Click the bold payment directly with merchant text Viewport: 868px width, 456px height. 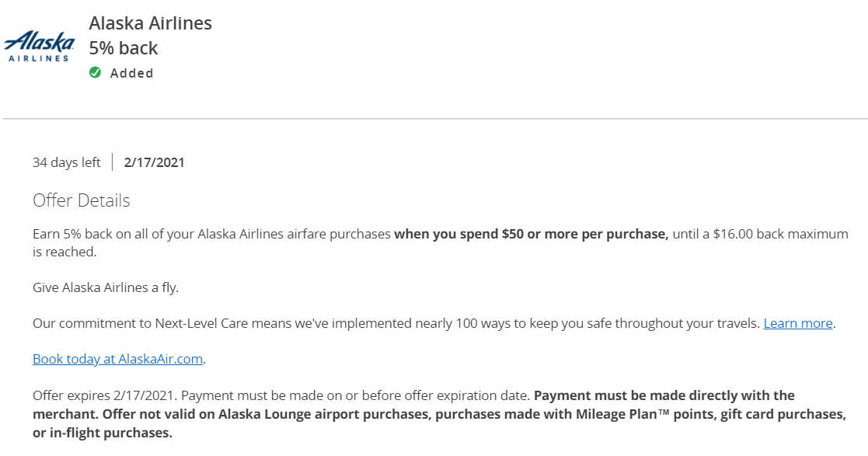413,405
